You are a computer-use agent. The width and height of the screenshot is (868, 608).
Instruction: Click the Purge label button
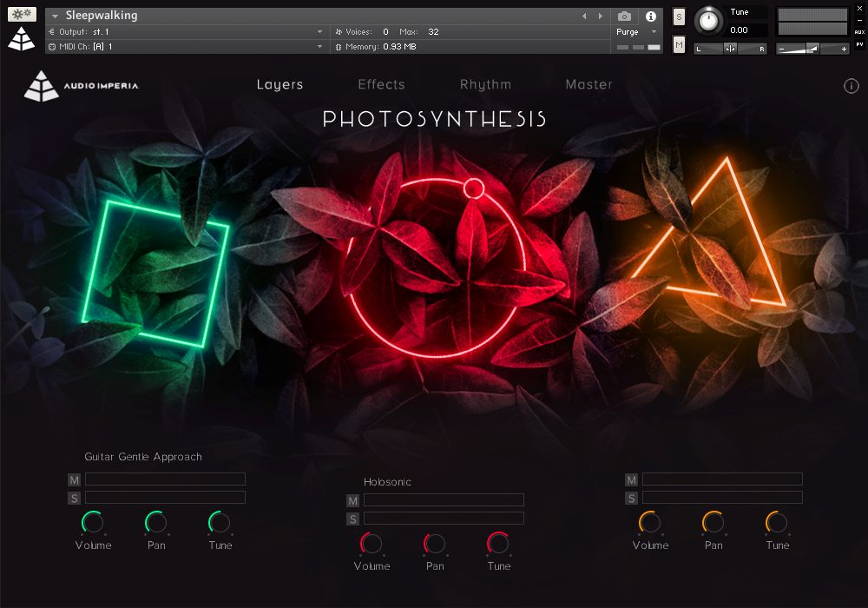[x=628, y=32]
